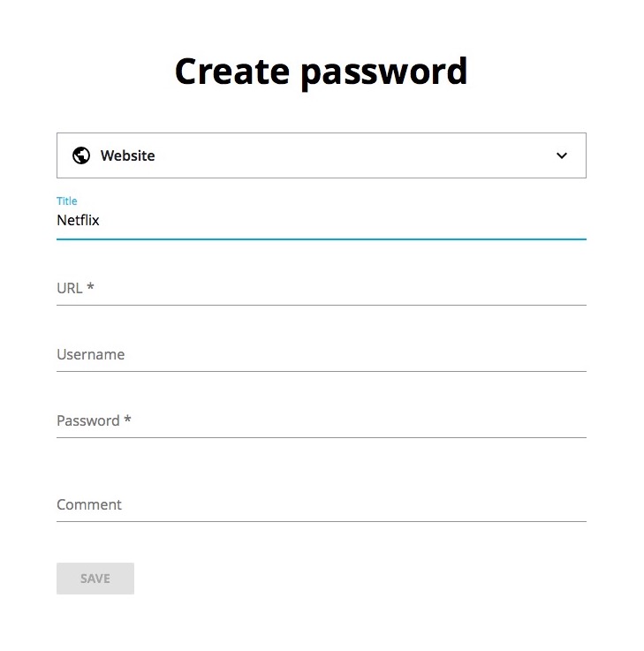Click the globe icon beside Website

click(x=81, y=155)
